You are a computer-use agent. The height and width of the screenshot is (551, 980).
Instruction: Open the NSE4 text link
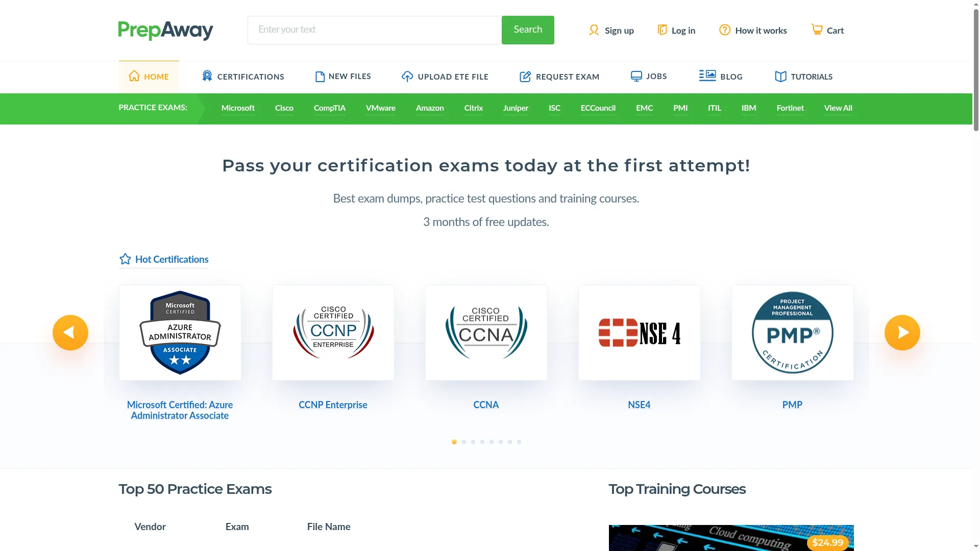tap(639, 405)
